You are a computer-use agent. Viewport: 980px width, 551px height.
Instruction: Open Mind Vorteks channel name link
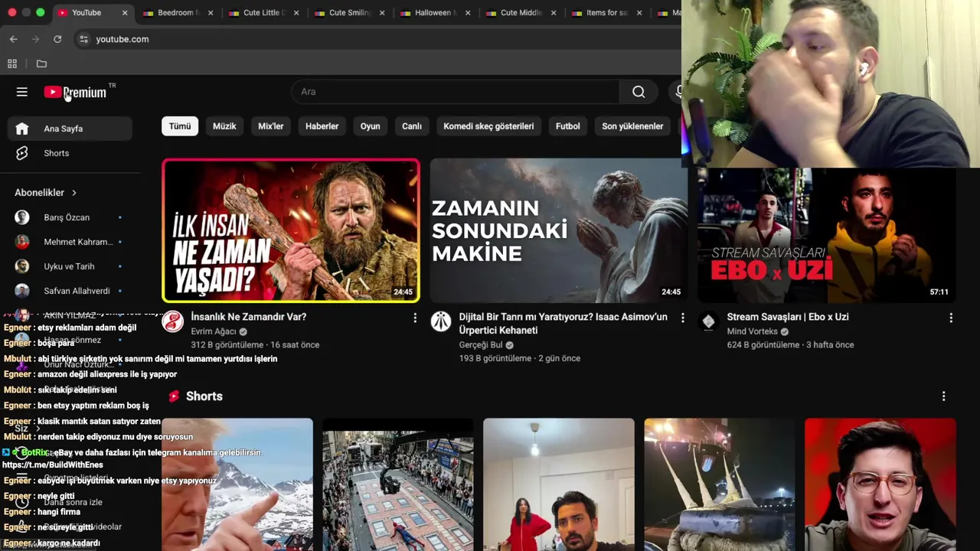753,331
